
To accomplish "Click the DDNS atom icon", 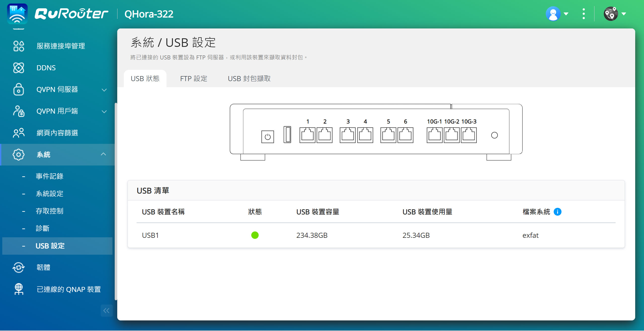I will coord(19,68).
